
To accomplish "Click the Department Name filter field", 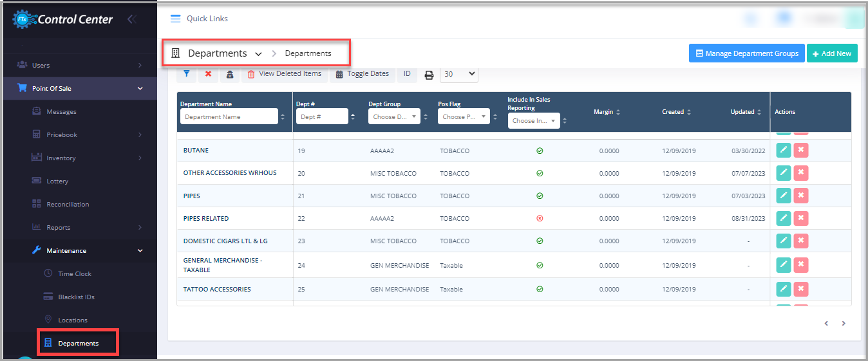I will [229, 116].
